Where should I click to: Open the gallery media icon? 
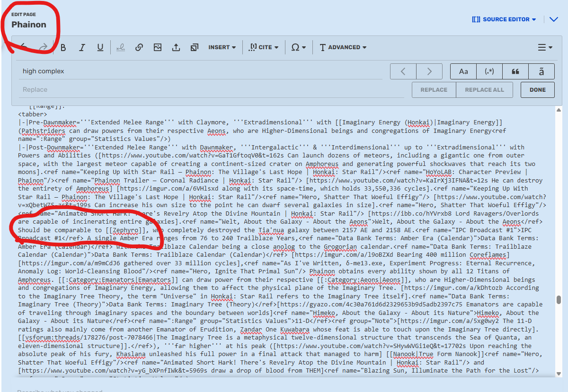tap(195, 47)
